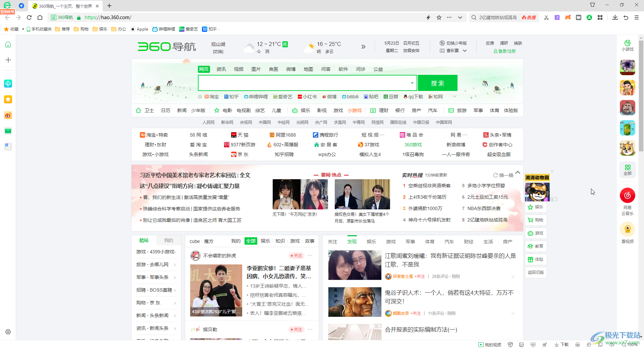644x348 pixels.
Task: Open dropdown beside 查彩票
Action: click(x=465, y=51)
